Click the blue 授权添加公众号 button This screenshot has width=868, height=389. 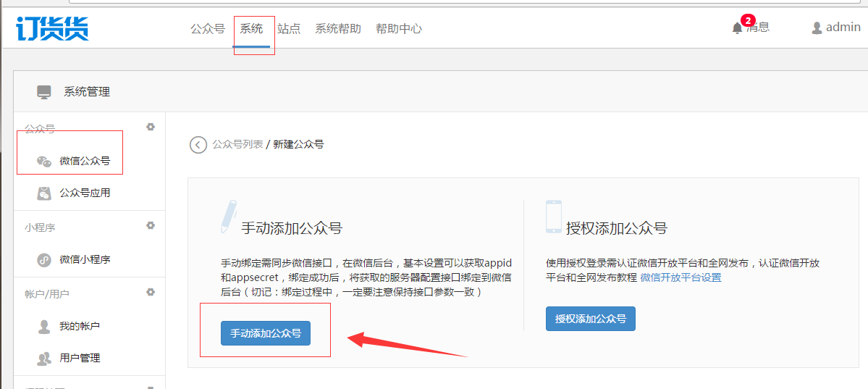591,319
